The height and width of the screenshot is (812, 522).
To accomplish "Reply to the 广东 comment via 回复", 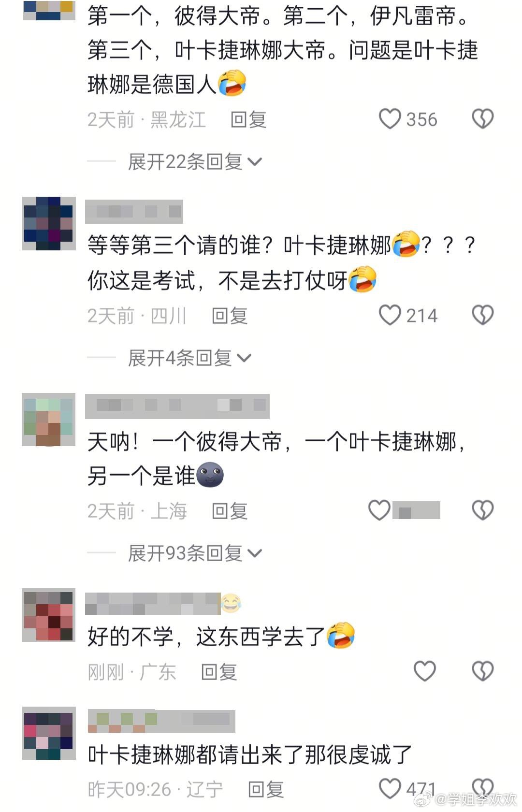I will (x=219, y=672).
